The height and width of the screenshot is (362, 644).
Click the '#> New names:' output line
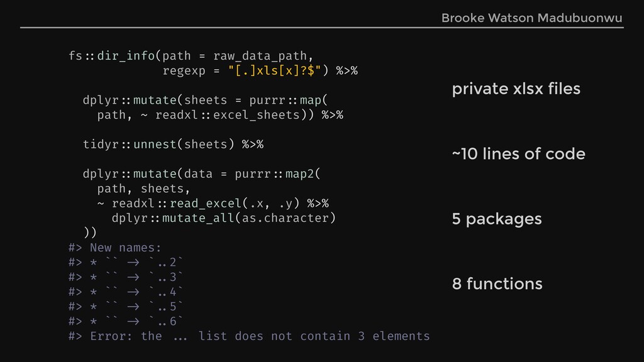(x=115, y=248)
